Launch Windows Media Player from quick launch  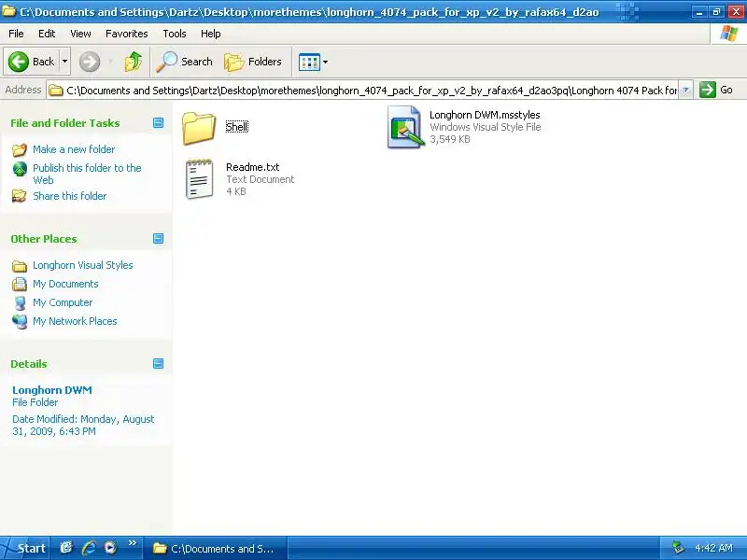(x=110, y=548)
